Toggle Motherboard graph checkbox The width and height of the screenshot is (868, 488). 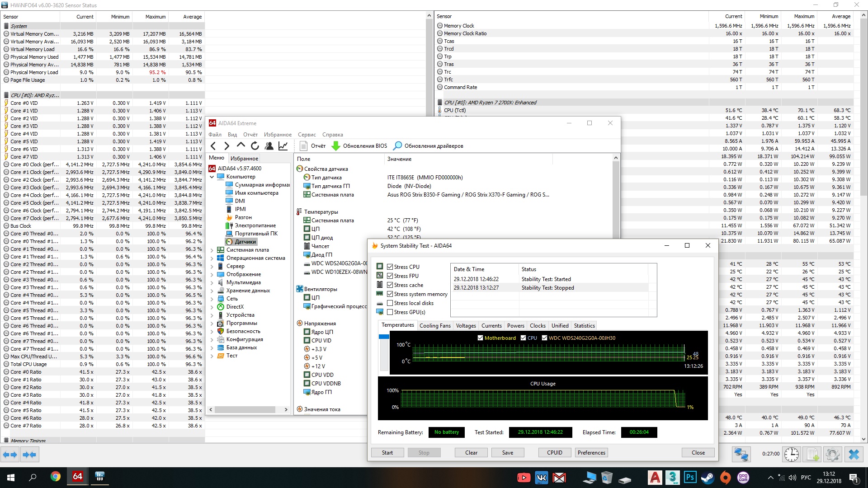[x=480, y=338]
